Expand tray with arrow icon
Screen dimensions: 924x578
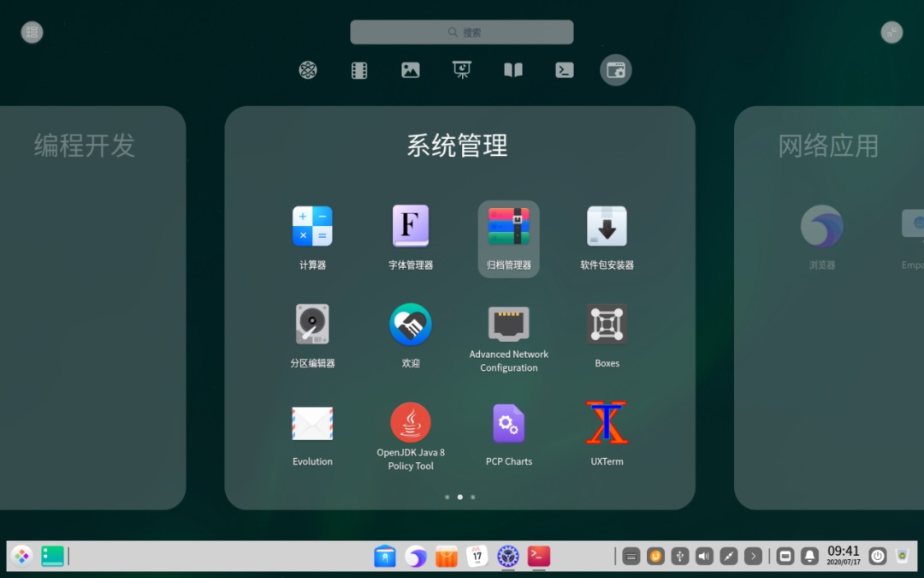point(753,557)
